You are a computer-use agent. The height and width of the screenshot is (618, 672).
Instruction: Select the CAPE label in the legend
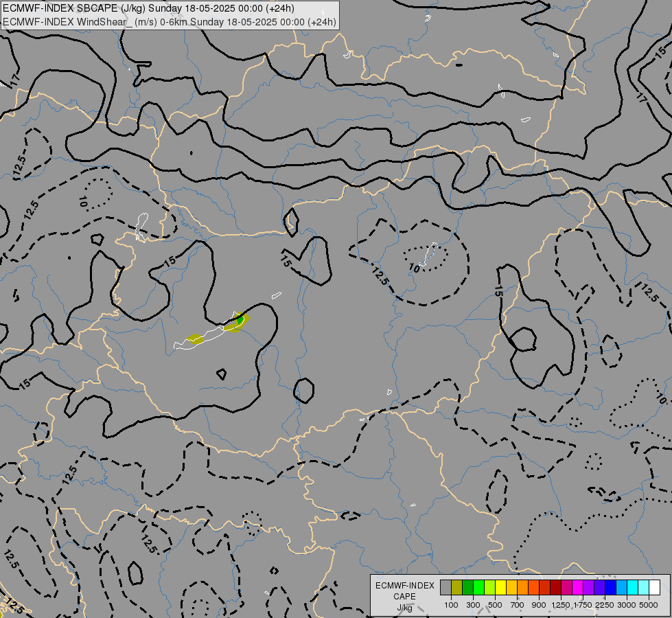pyautogui.click(x=404, y=597)
